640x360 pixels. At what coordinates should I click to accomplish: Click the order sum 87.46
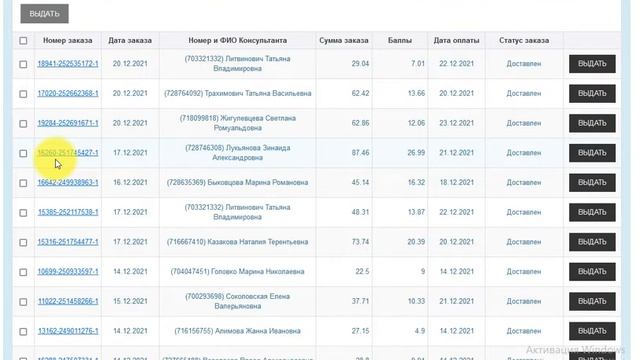(x=360, y=153)
